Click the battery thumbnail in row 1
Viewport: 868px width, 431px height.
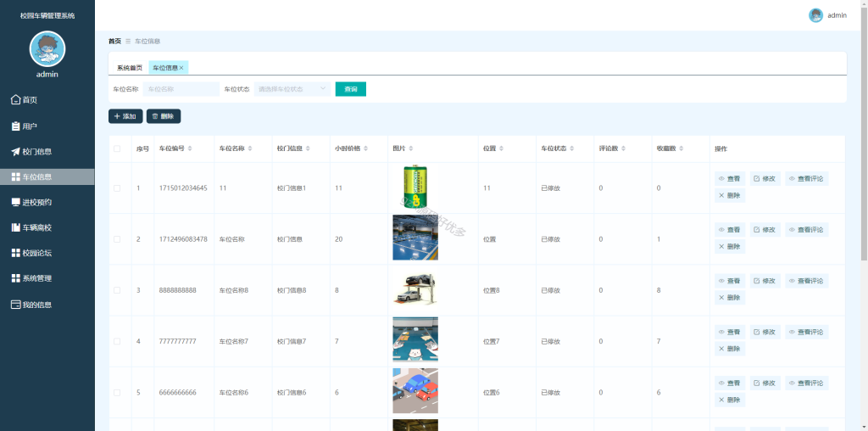pos(415,187)
